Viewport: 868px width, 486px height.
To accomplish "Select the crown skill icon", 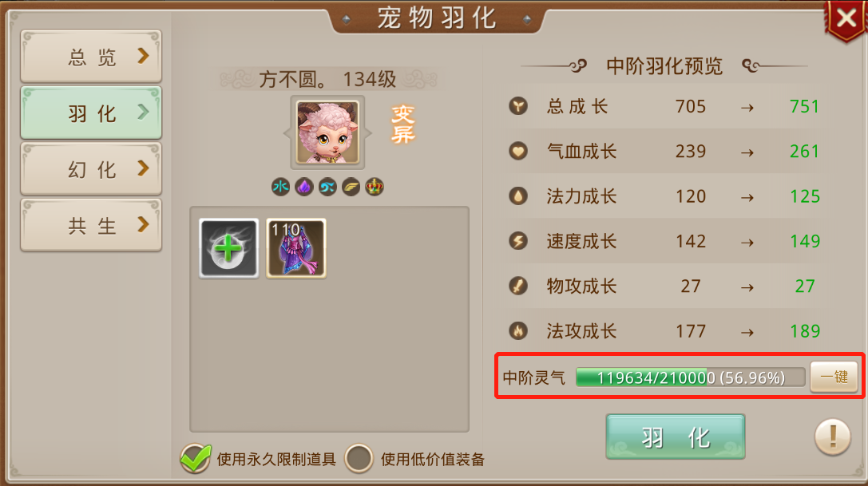I will tap(375, 187).
